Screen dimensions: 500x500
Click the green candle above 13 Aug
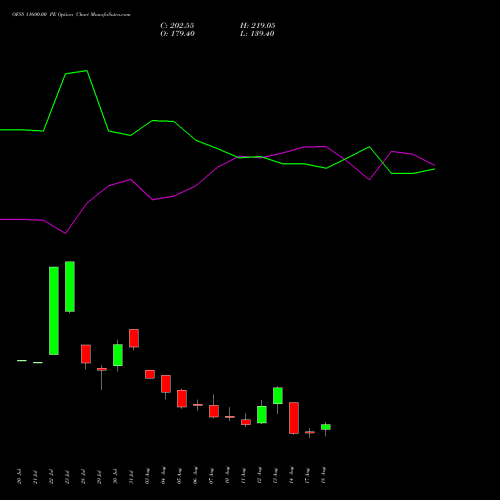[278, 396]
